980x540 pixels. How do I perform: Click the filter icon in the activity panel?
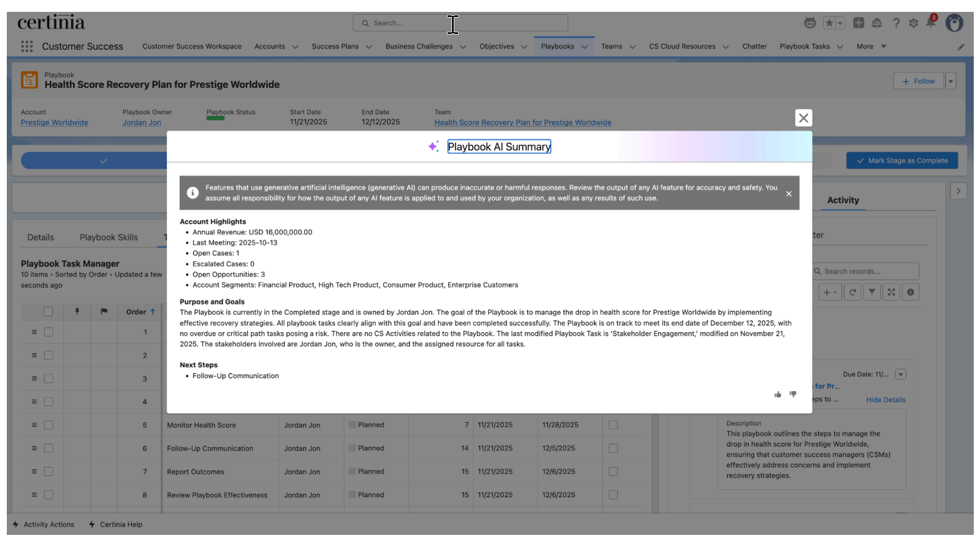[x=872, y=292]
